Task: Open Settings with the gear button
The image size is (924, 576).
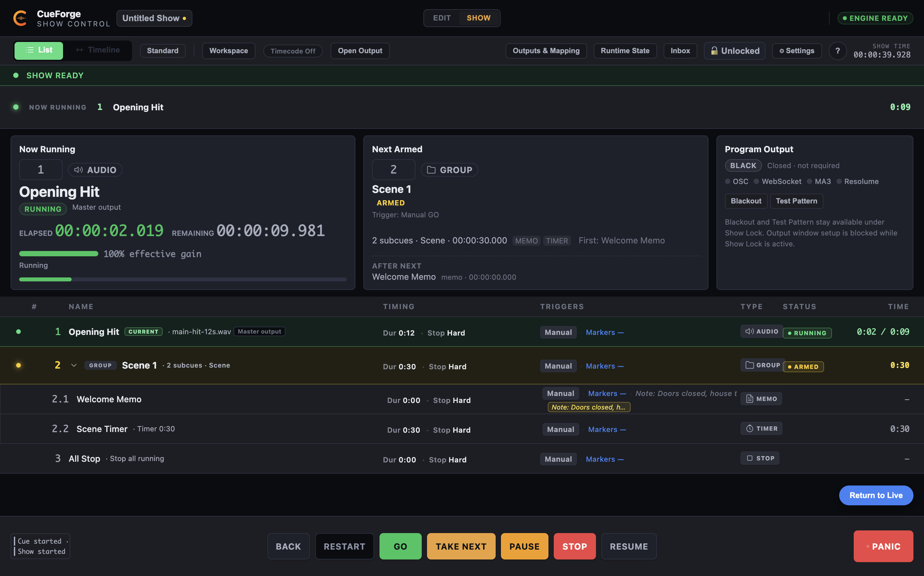Action: pyautogui.click(x=797, y=51)
